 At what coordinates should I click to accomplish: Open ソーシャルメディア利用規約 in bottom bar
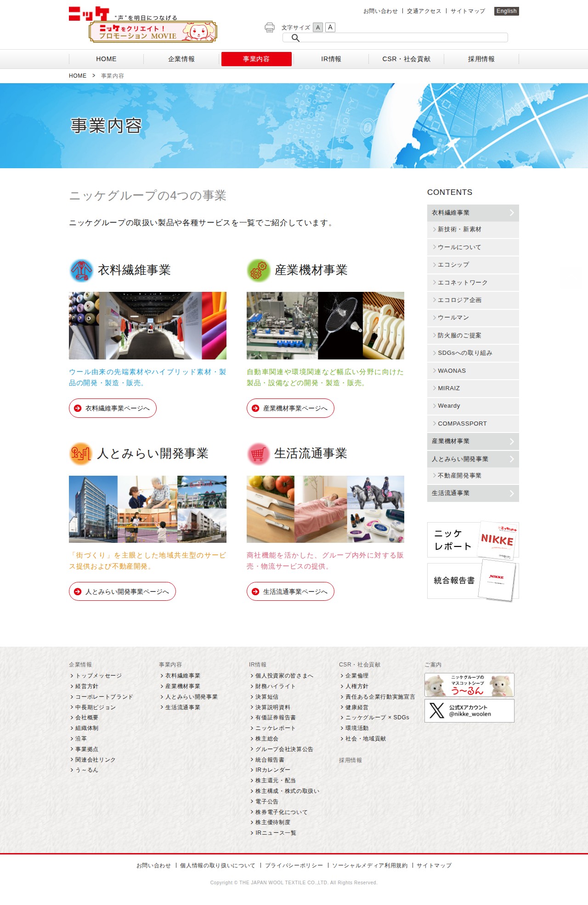[370, 865]
